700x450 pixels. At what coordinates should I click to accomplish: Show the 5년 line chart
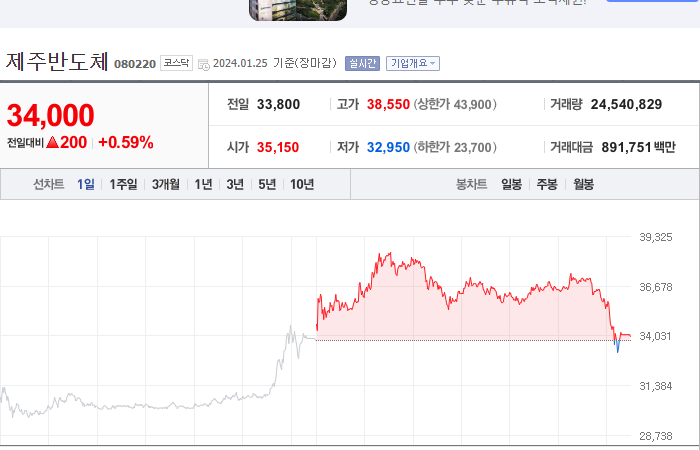click(x=267, y=184)
